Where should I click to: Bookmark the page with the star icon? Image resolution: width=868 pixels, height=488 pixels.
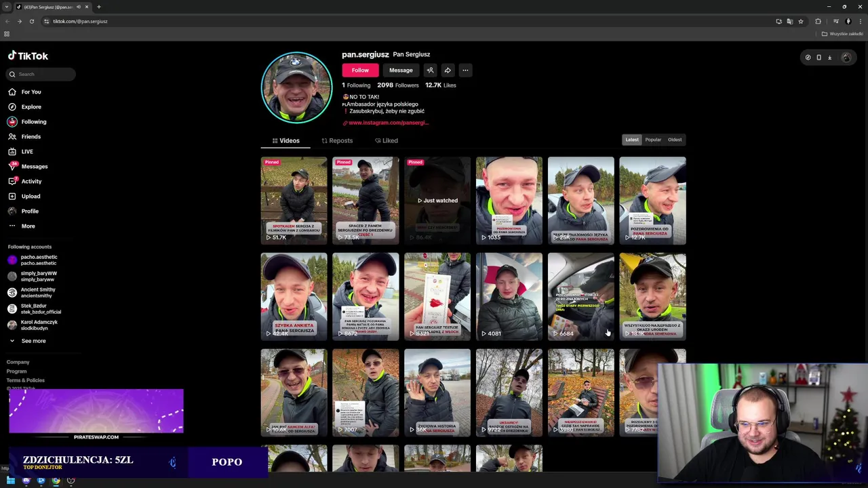pyautogui.click(x=800, y=21)
